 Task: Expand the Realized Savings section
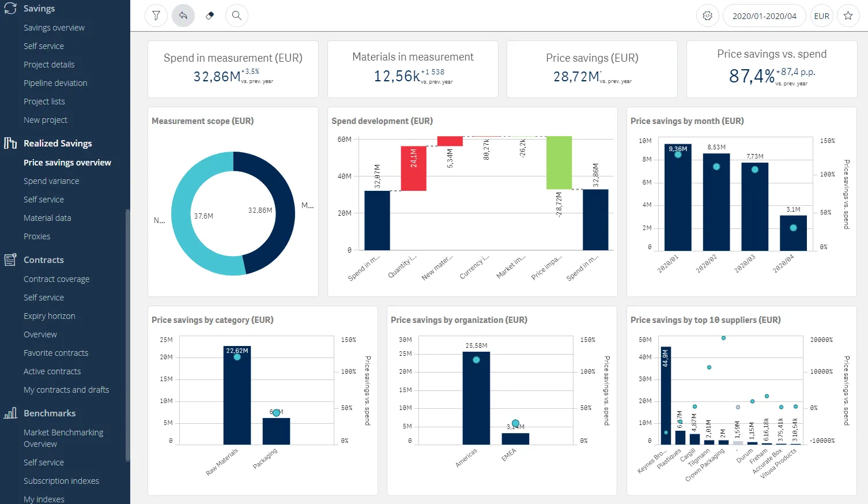tap(58, 143)
